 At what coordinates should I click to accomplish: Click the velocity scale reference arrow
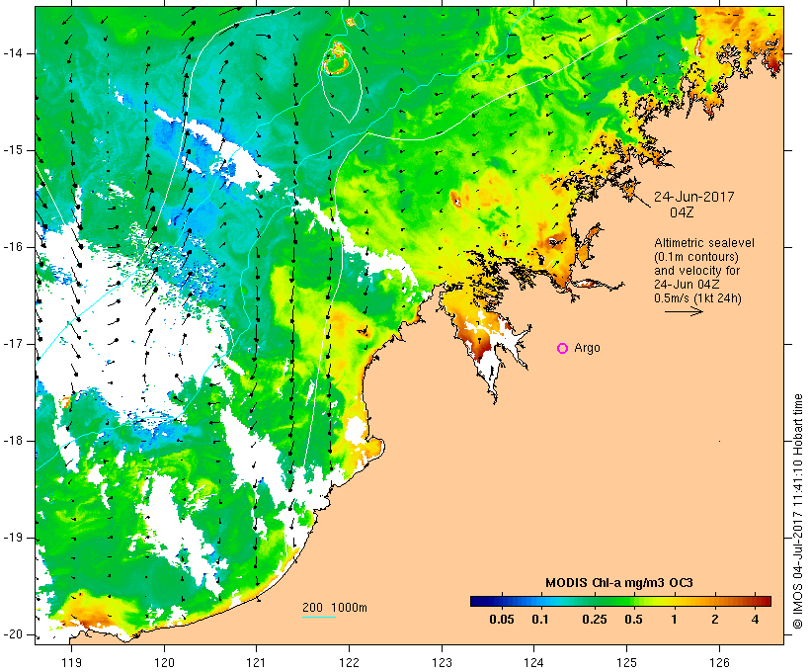point(684,311)
